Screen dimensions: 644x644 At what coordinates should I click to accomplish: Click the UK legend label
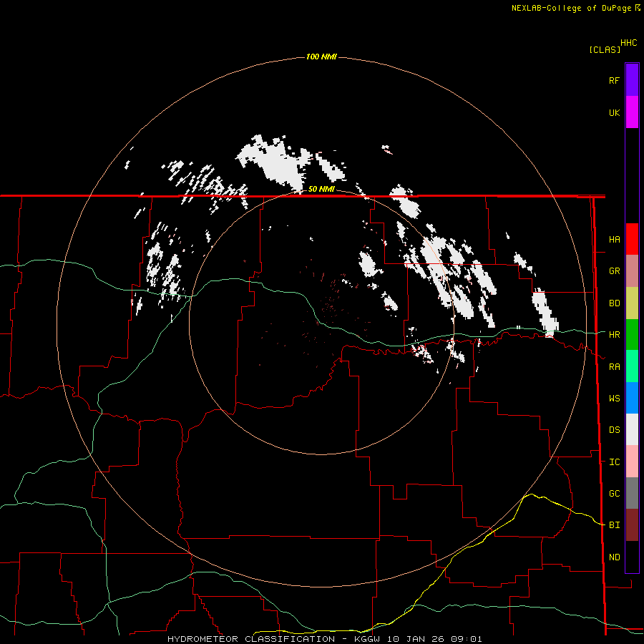[614, 112]
